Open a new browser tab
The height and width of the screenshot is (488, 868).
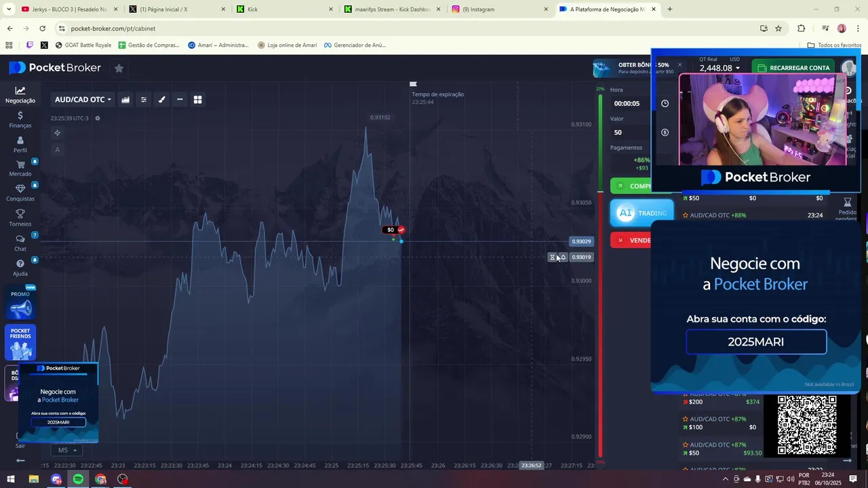670,9
